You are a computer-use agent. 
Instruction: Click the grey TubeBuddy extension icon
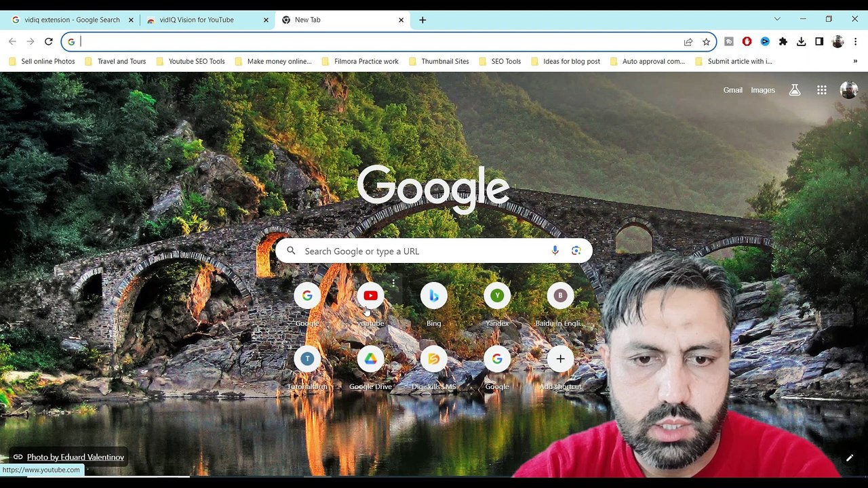[x=729, y=41]
